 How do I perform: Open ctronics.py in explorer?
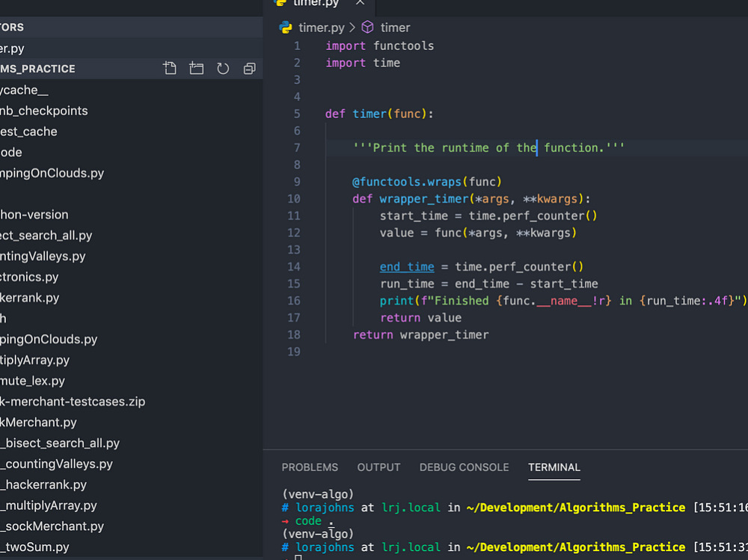[x=131, y=277]
